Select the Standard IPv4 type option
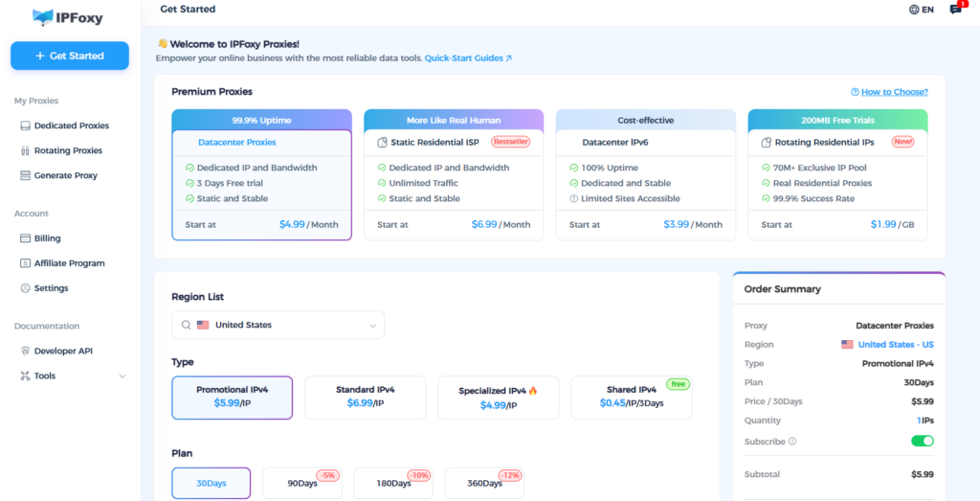 pos(366,397)
